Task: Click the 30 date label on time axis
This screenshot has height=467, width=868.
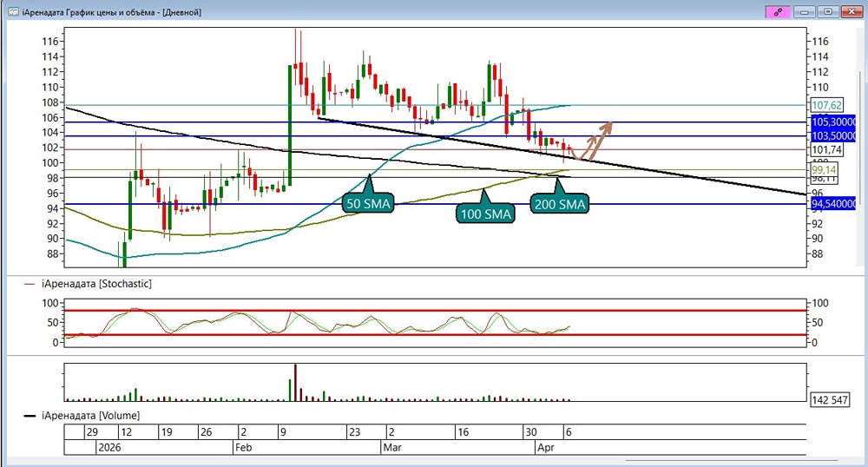Action: (531, 432)
